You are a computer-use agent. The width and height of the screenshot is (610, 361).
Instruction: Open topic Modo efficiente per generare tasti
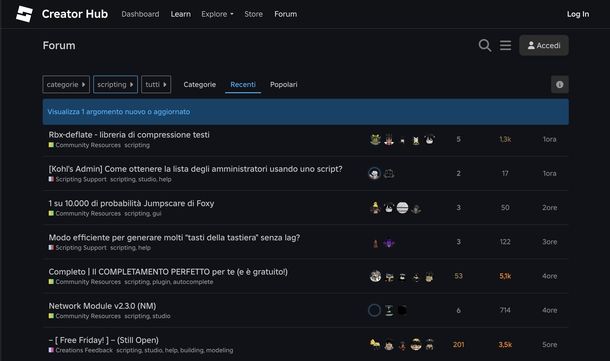click(174, 237)
